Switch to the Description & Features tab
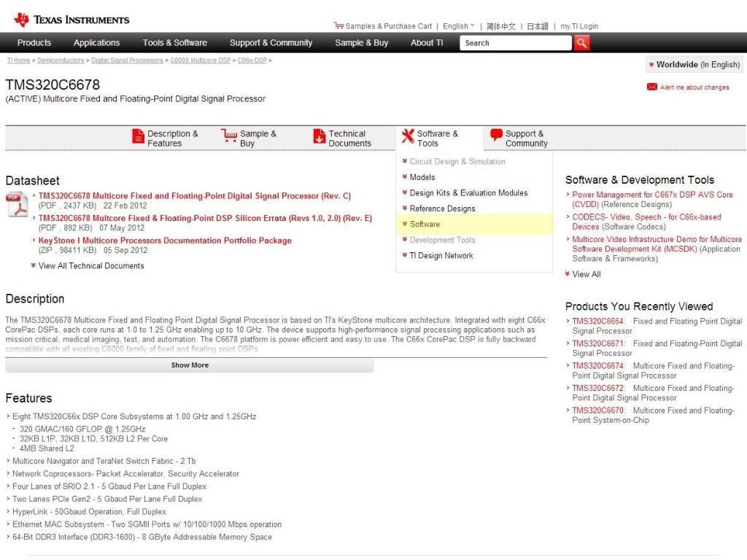The width and height of the screenshot is (747, 560). pyautogui.click(x=166, y=138)
